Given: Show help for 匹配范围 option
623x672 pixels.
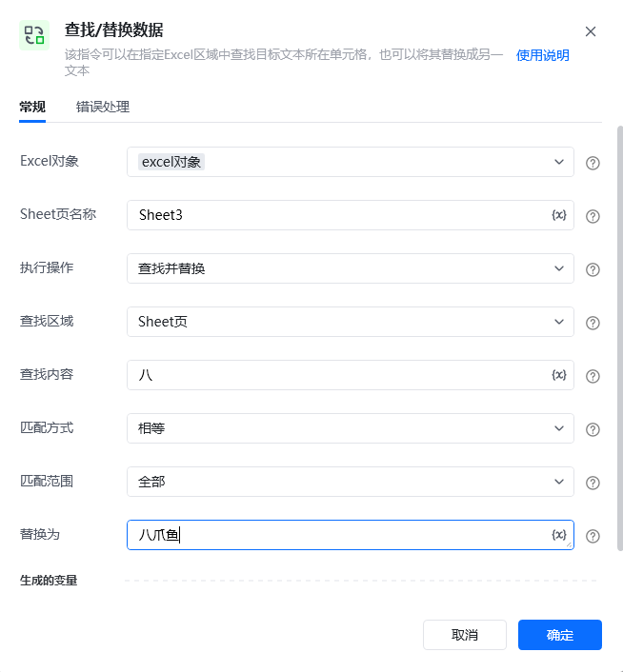Looking at the screenshot, I should (593, 483).
